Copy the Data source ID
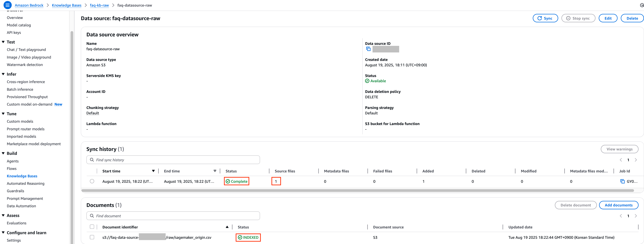The width and height of the screenshot is (644, 244). pyautogui.click(x=368, y=49)
